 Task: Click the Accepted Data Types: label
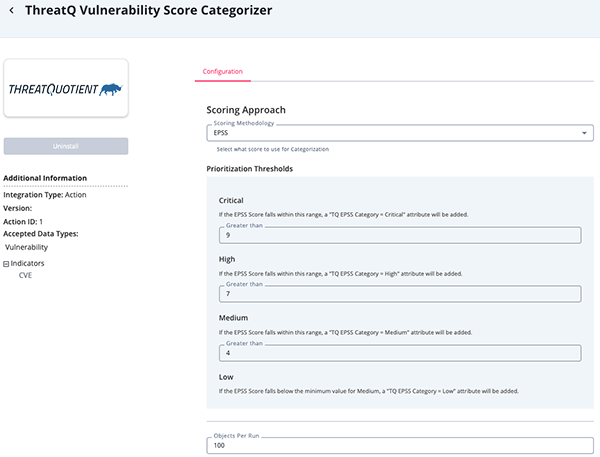[41, 234]
